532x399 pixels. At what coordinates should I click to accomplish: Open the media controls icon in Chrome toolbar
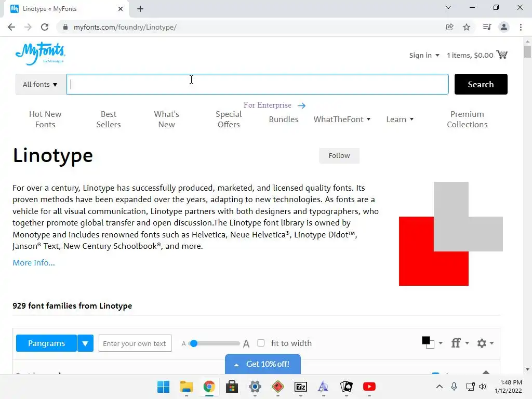[487, 27]
